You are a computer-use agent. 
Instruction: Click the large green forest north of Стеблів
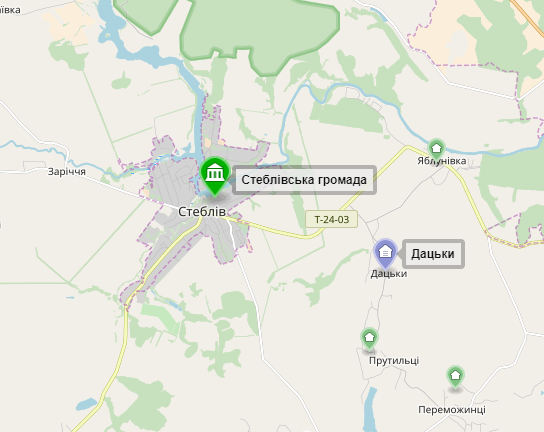[x=260, y=31]
